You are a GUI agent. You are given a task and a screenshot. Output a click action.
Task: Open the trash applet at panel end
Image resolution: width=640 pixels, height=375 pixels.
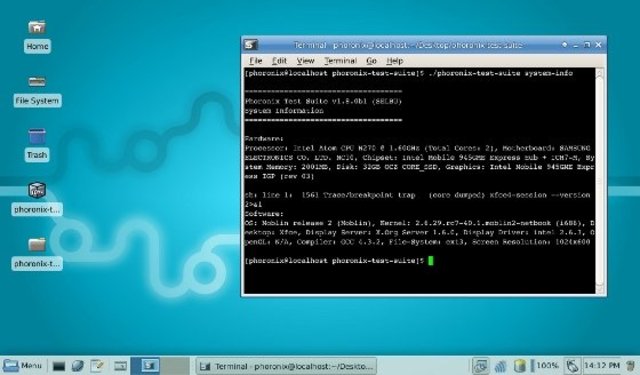coord(631,366)
